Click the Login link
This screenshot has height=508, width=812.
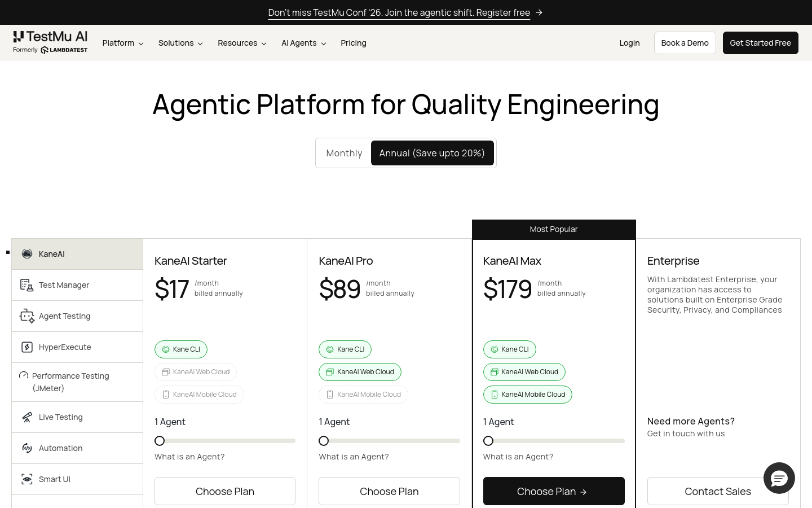click(x=629, y=43)
